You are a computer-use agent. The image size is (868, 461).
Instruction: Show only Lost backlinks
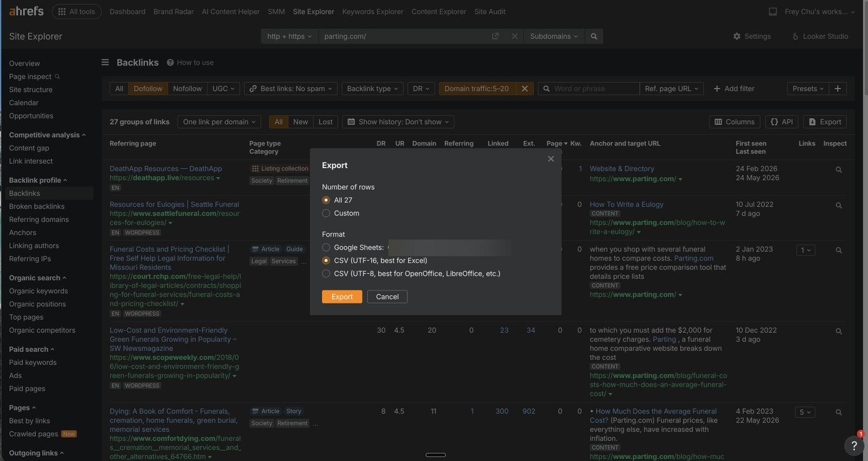coord(325,122)
